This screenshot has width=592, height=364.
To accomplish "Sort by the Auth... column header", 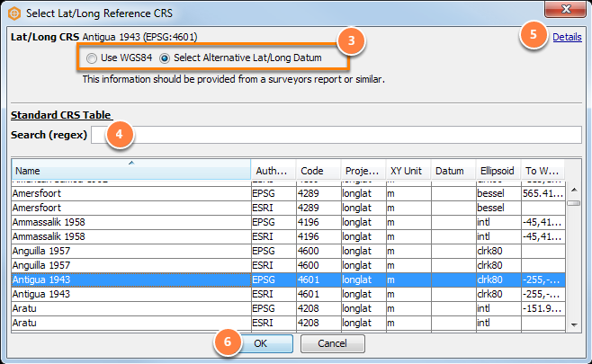I will 274,171.
